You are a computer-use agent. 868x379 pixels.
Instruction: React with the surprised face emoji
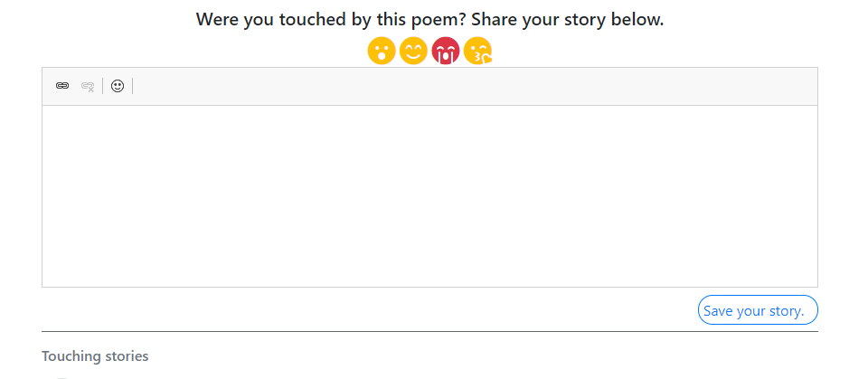point(382,51)
